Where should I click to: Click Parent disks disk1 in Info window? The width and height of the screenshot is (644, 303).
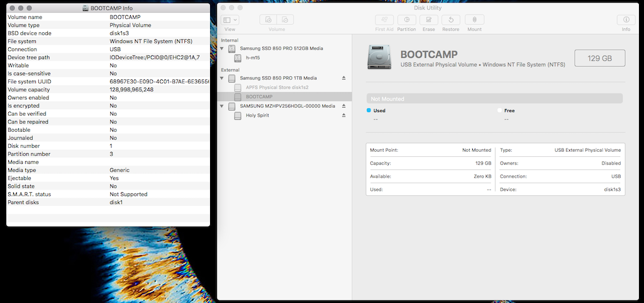pos(116,202)
